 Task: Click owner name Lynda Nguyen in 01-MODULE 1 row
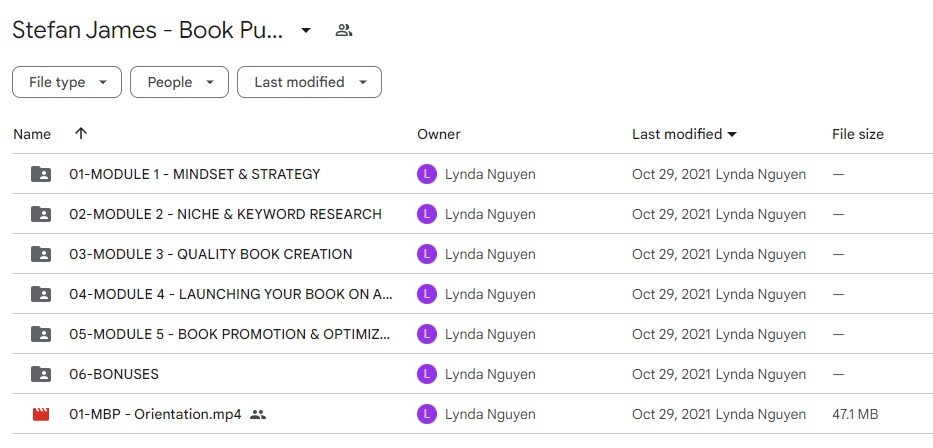coord(490,174)
